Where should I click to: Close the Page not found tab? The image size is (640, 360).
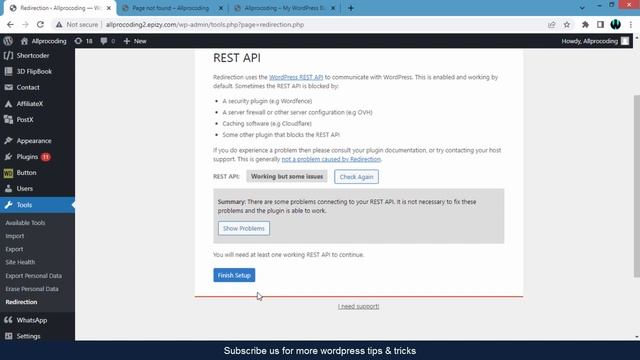tap(220, 8)
